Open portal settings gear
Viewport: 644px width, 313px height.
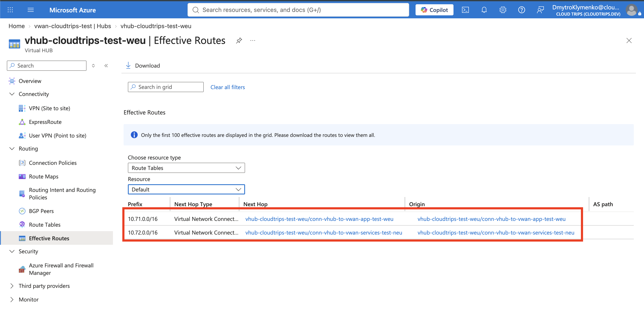coord(503,10)
